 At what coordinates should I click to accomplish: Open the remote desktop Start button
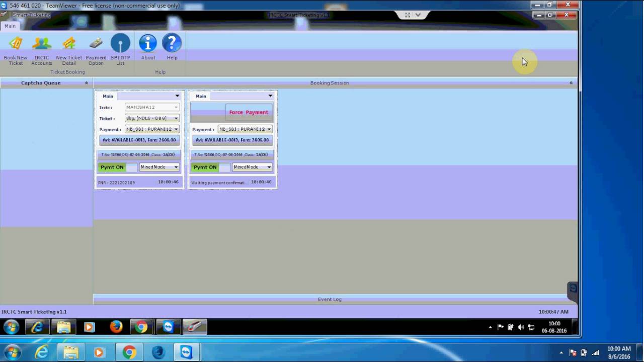(11, 327)
